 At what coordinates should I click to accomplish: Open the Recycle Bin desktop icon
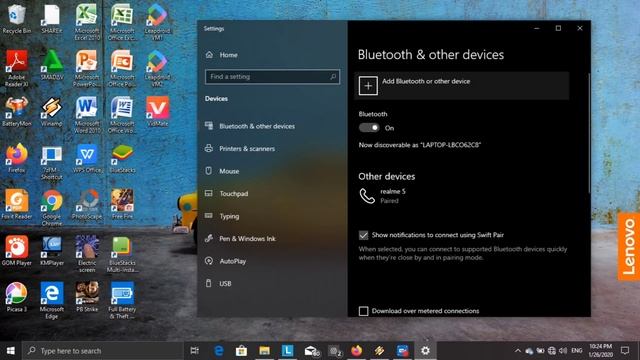coord(16,18)
